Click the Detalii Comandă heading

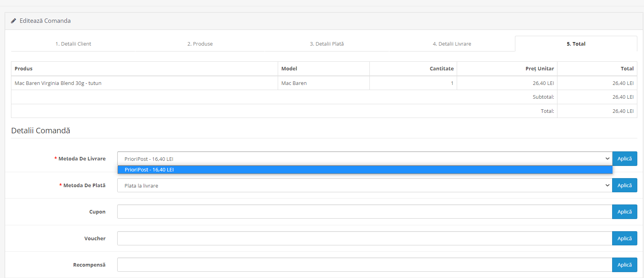(41, 131)
